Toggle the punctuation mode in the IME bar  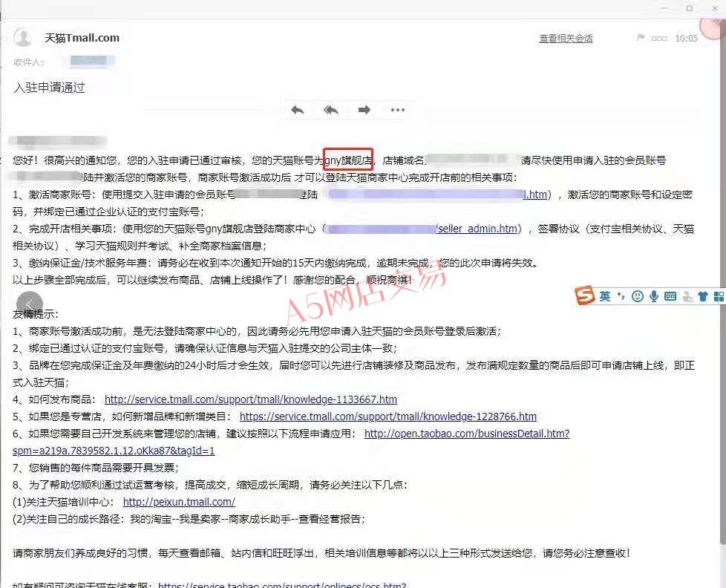click(x=621, y=296)
